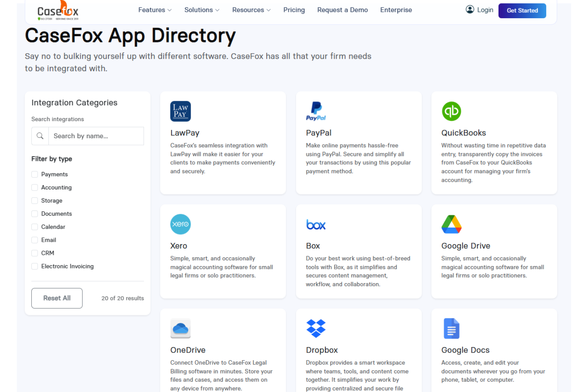
Task: Enable the Payments filter checkbox
Action: [x=35, y=174]
